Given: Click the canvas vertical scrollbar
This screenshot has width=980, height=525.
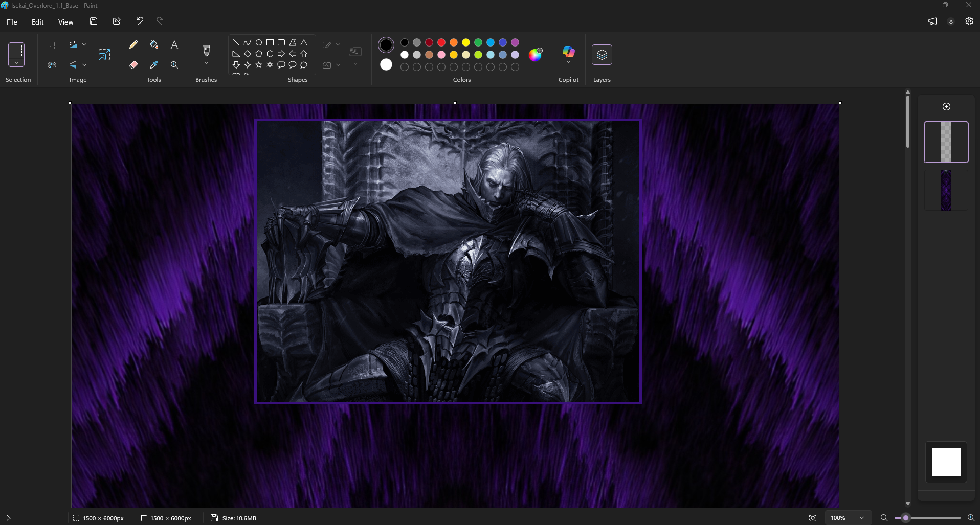Looking at the screenshot, I should (907, 122).
